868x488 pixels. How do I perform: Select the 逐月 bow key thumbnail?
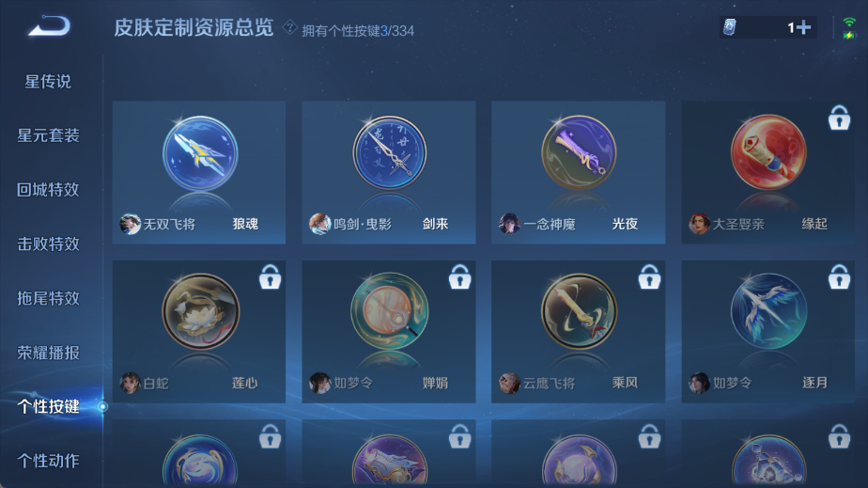768,311
